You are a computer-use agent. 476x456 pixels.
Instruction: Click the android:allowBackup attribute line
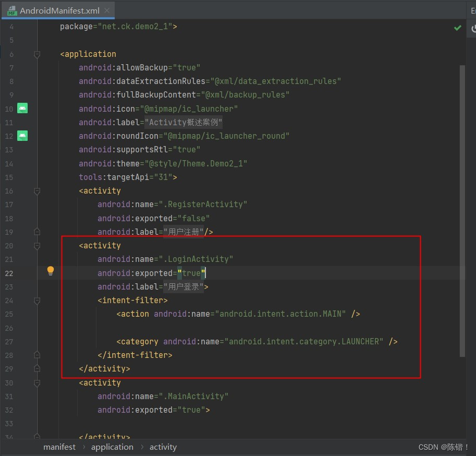[x=139, y=67]
